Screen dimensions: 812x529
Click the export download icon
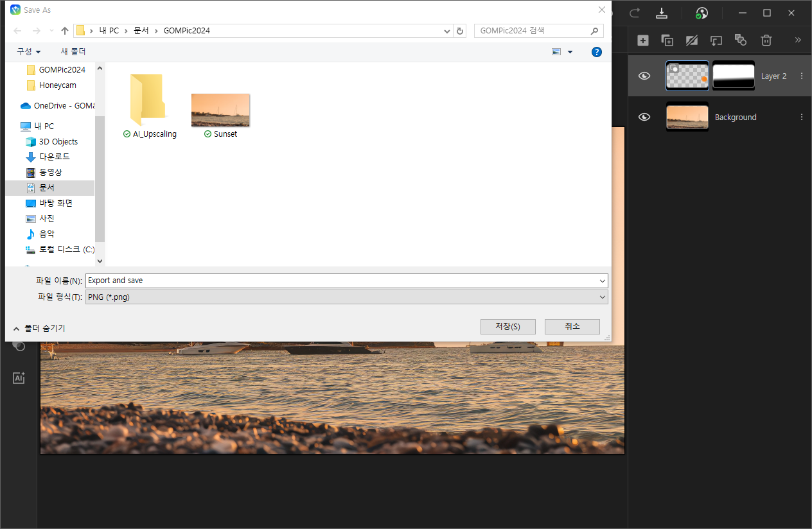662,13
